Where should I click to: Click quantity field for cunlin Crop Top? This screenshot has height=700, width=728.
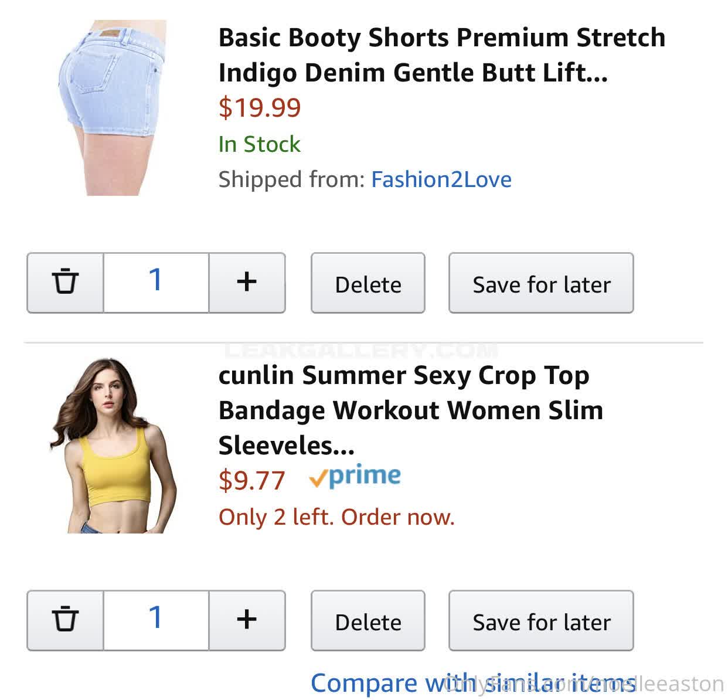155,620
